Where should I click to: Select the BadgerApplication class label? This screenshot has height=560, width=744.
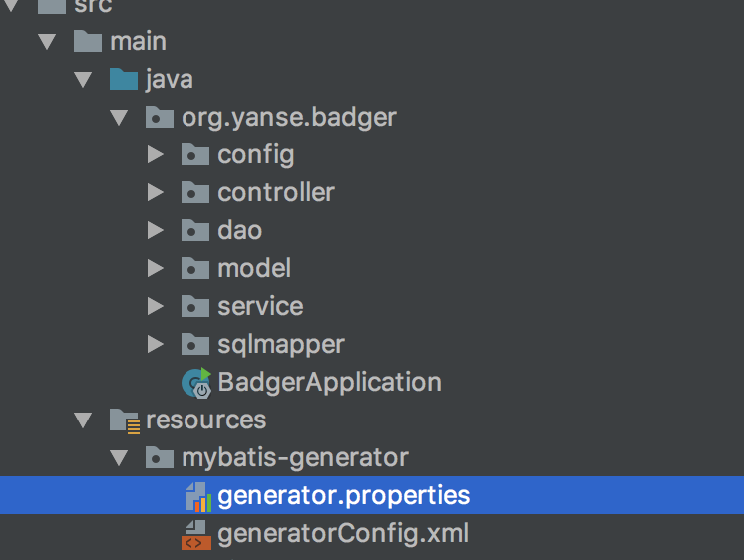pos(329,382)
